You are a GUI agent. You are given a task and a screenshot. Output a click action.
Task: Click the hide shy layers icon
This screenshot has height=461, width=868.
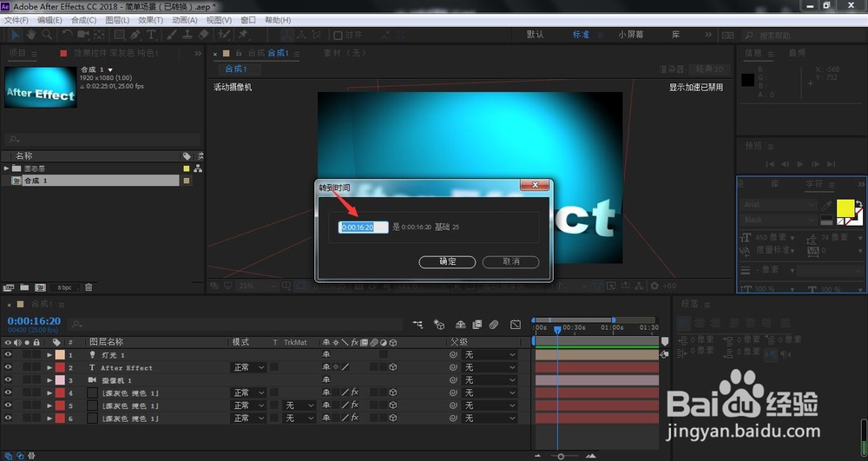[461, 325]
